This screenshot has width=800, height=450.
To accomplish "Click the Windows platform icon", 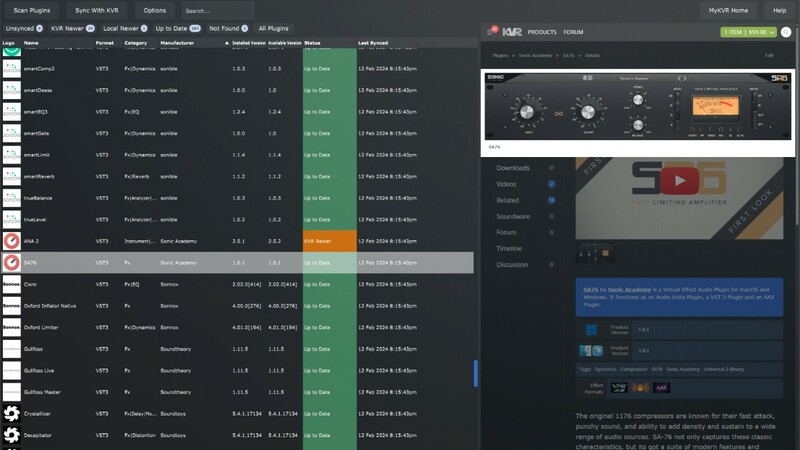I will 590,329.
